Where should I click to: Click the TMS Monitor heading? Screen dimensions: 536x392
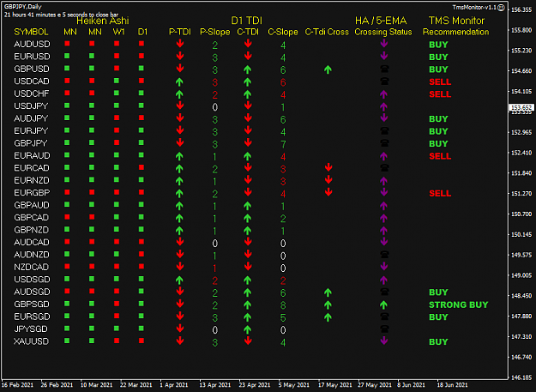[x=456, y=21]
